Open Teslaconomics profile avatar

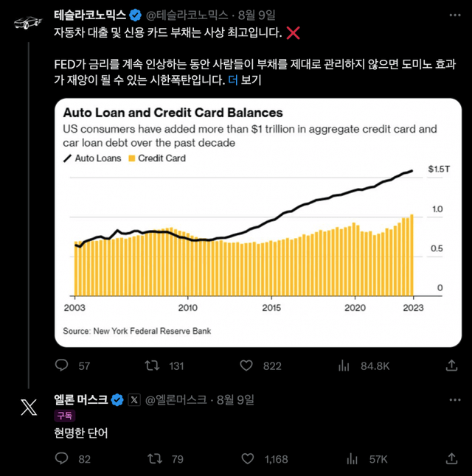28,23
